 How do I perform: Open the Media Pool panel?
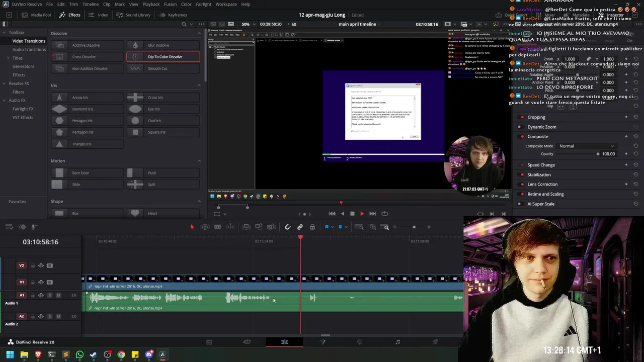(36, 15)
